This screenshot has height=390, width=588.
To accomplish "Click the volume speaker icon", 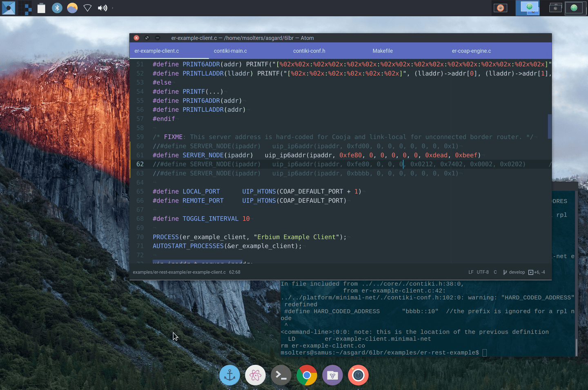I will (102, 8).
